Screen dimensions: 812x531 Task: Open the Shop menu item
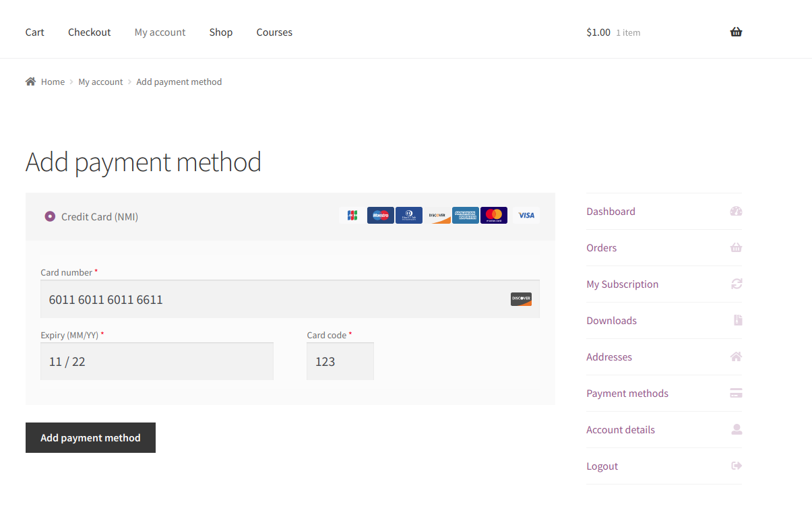(220, 32)
